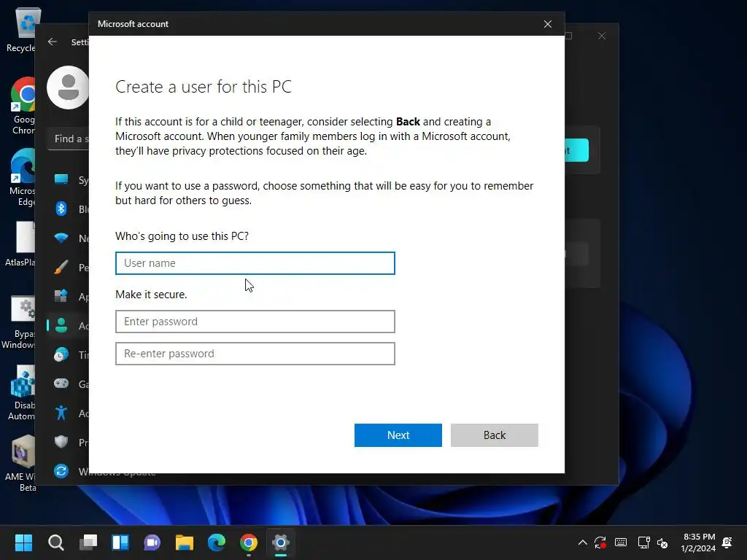
Task: Open Task View on the taskbar
Action: click(88, 542)
